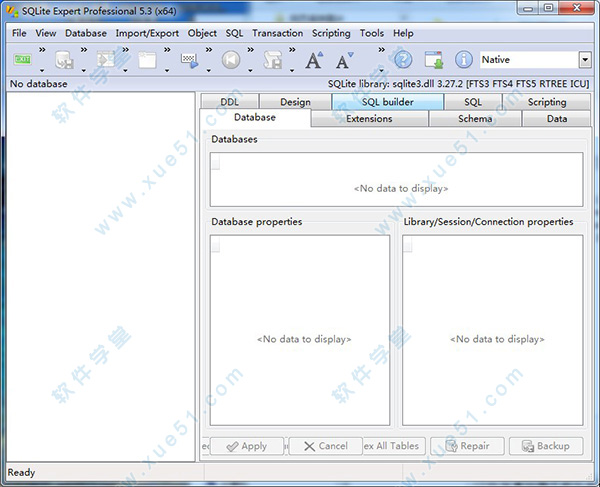Click the import/export toolbar icon
The image size is (600, 487).
(106, 59)
